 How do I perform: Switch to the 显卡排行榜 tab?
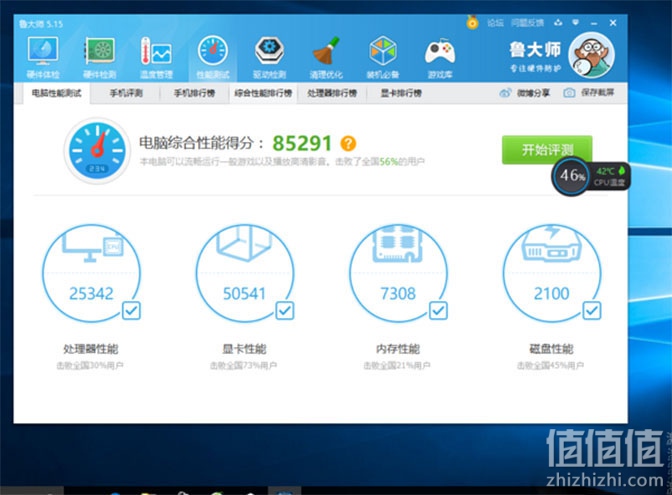[401, 93]
